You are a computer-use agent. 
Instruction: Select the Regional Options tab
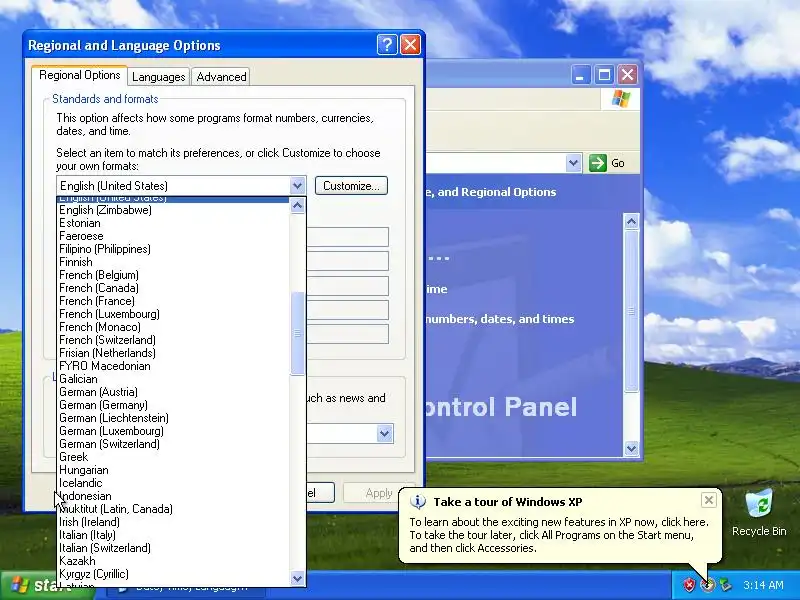click(80, 75)
